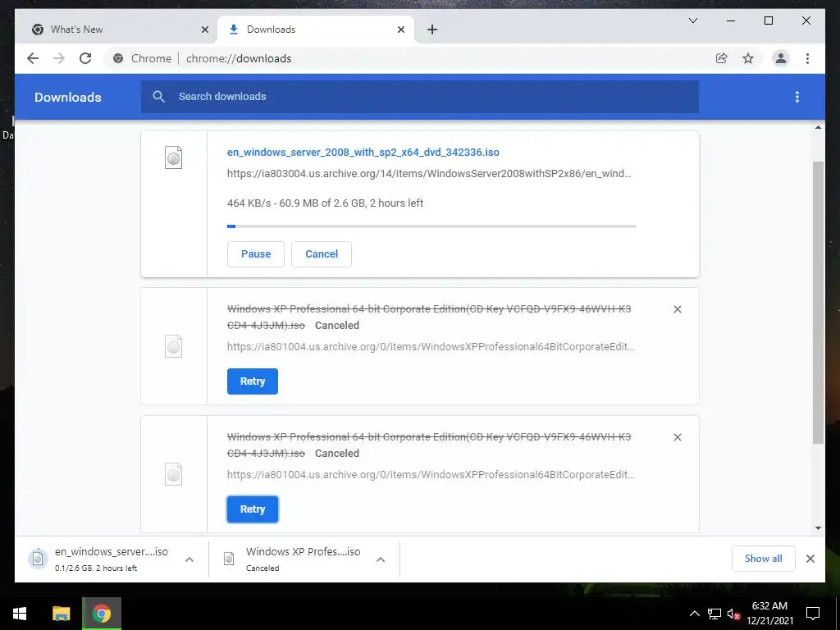Close the bottom download shelf
This screenshot has width=840, height=630.
pos(810,559)
